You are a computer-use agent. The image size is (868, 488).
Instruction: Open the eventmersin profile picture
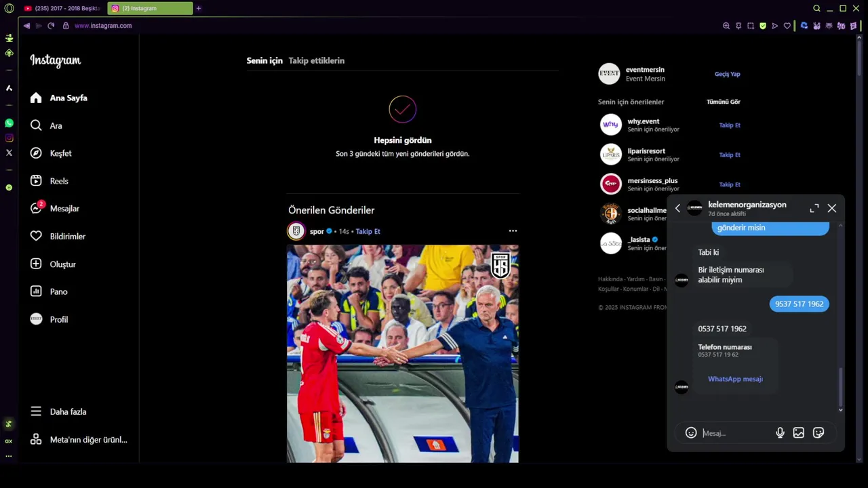(609, 74)
